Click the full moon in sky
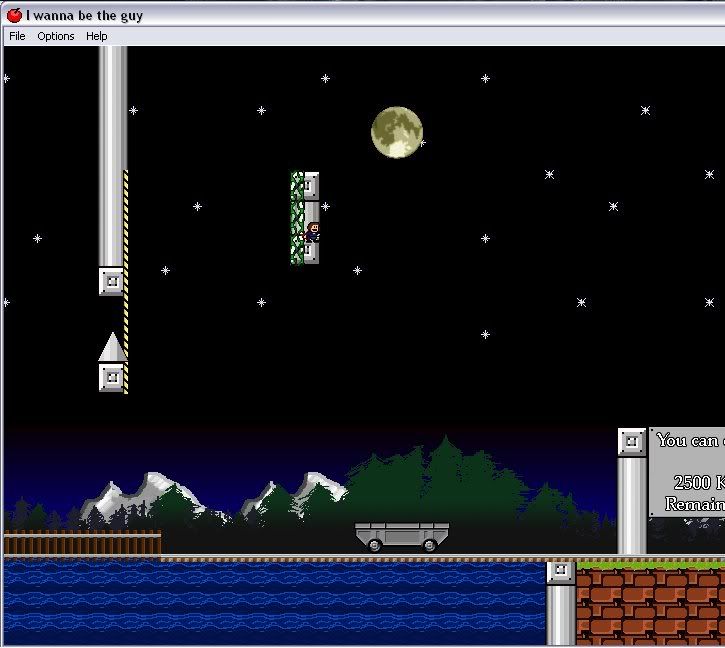 click(397, 132)
